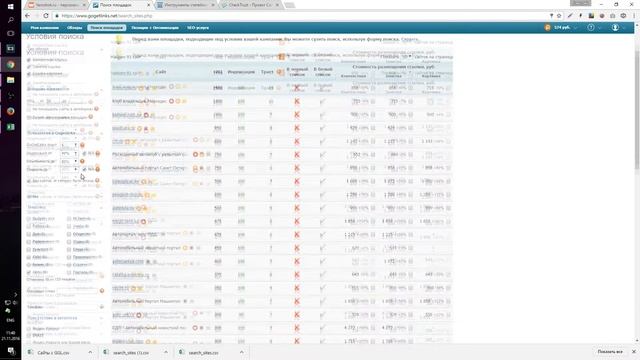The width and height of the screenshot is (640, 360).
Task: Blacklist the "Автомобильный портал Санкт-Петер" site
Action: tap(297, 168)
